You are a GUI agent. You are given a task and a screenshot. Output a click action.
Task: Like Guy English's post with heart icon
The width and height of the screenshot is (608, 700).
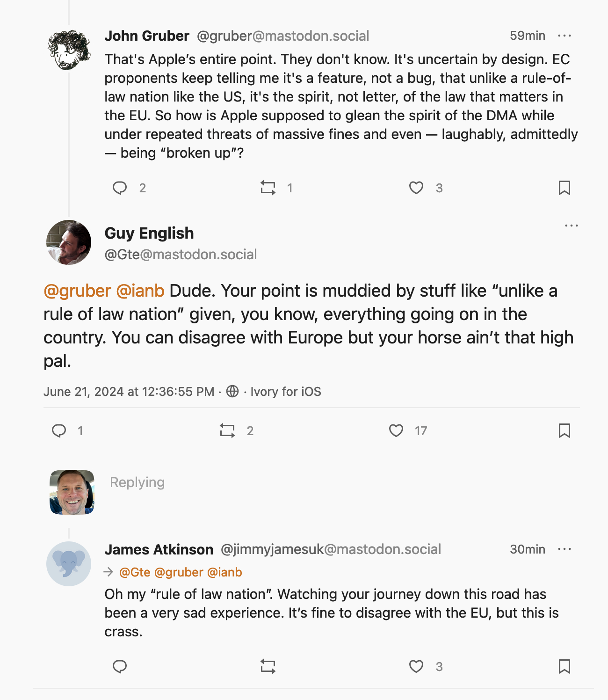pyautogui.click(x=396, y=430)
